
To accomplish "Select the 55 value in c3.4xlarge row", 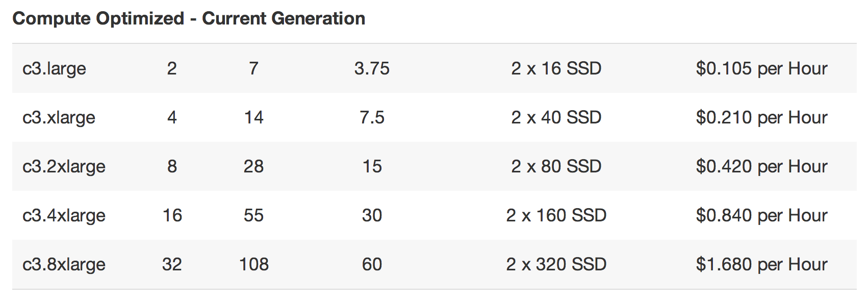I will tap(253, 215).
